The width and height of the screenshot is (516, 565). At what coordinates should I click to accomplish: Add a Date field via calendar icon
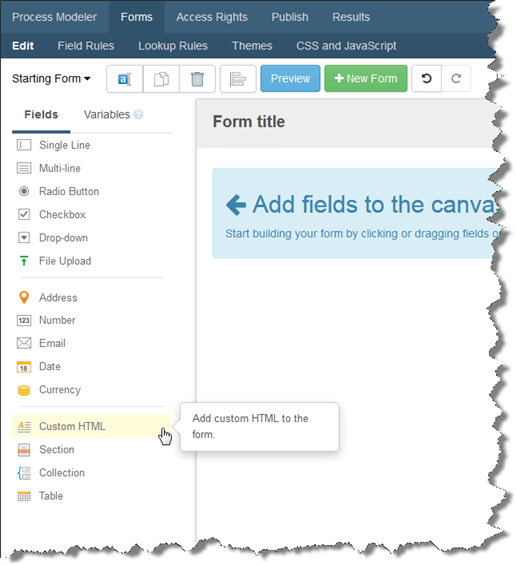point(24,367)
